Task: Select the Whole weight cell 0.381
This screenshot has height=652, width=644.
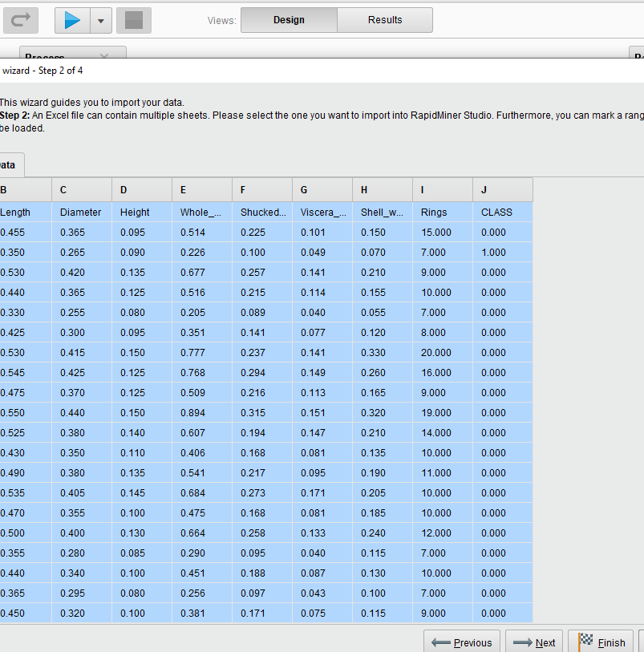Action: point(202,614)
